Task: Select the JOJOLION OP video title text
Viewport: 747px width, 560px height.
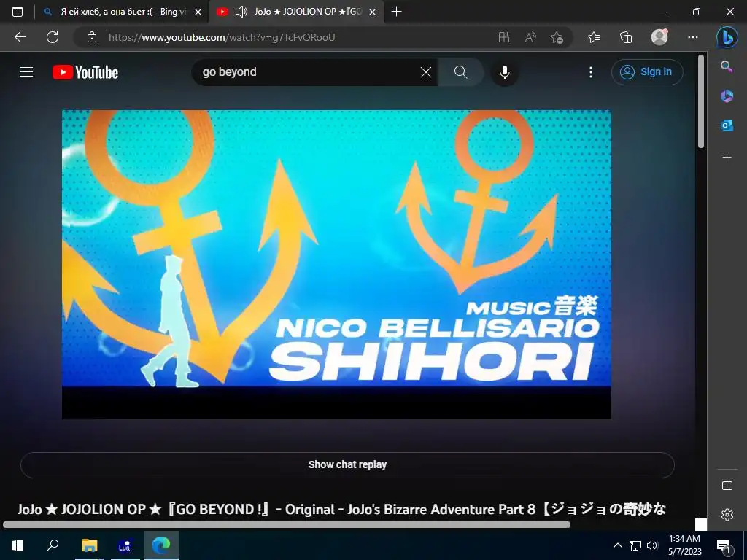Action: [341, 509]
